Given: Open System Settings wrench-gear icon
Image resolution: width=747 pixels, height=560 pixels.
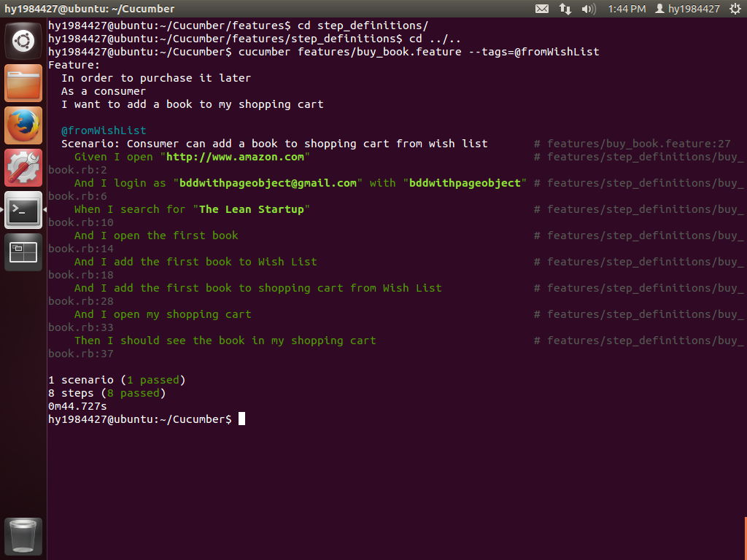Looking at the screenshot, I should tap(23, 168).
